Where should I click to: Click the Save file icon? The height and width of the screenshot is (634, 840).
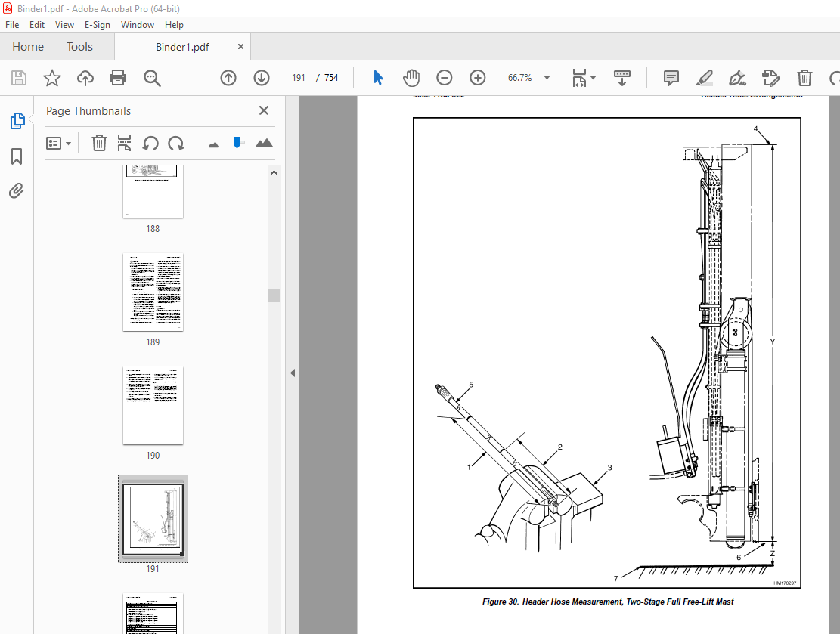point(19,78)
